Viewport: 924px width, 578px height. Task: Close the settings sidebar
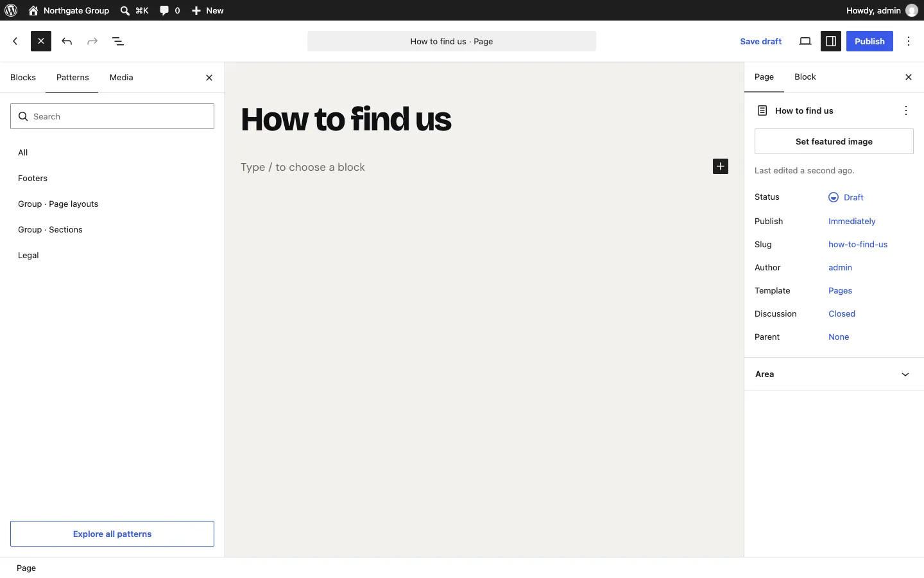[x=909, y=77]
